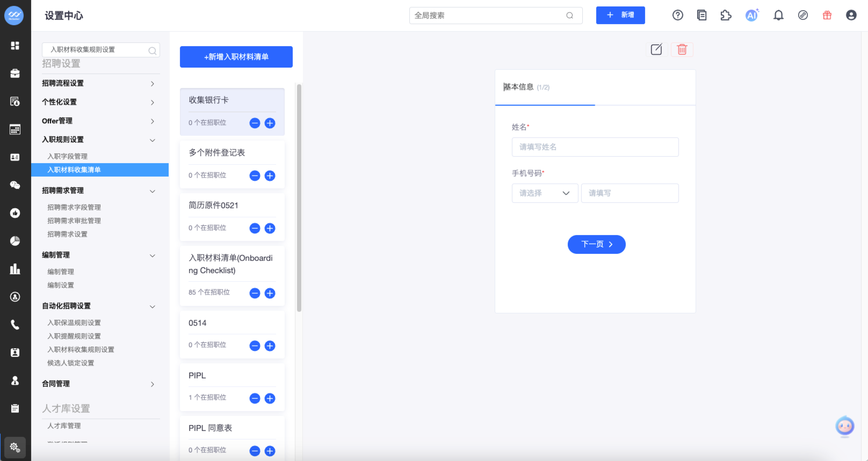
Task: Click plus button on PIPL card
Action: coord(270,398)
